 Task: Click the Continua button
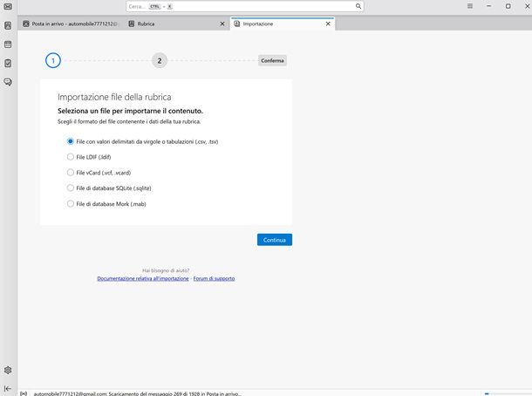pos(275,240)
